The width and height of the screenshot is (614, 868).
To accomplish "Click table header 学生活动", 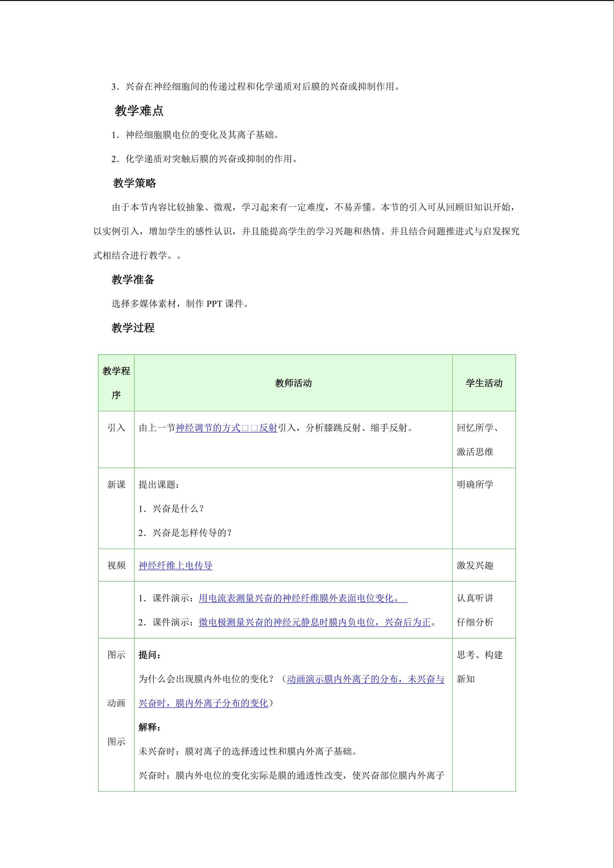I will 484,383.
